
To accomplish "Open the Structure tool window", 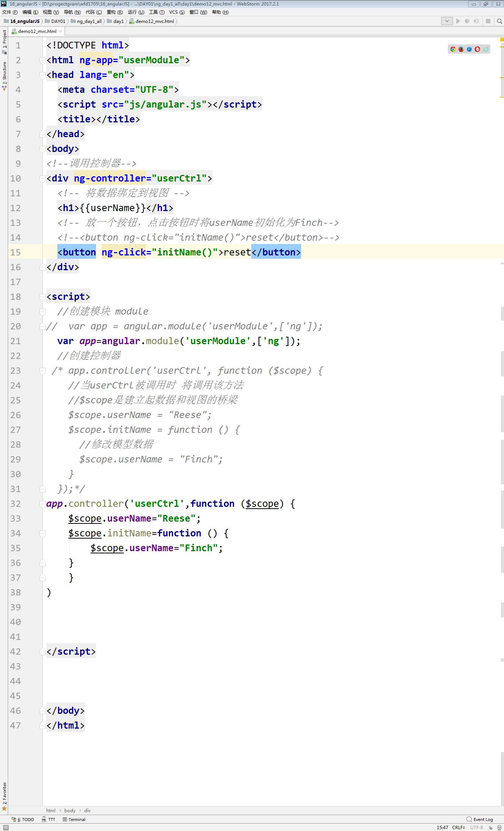I will click(4, 76).
